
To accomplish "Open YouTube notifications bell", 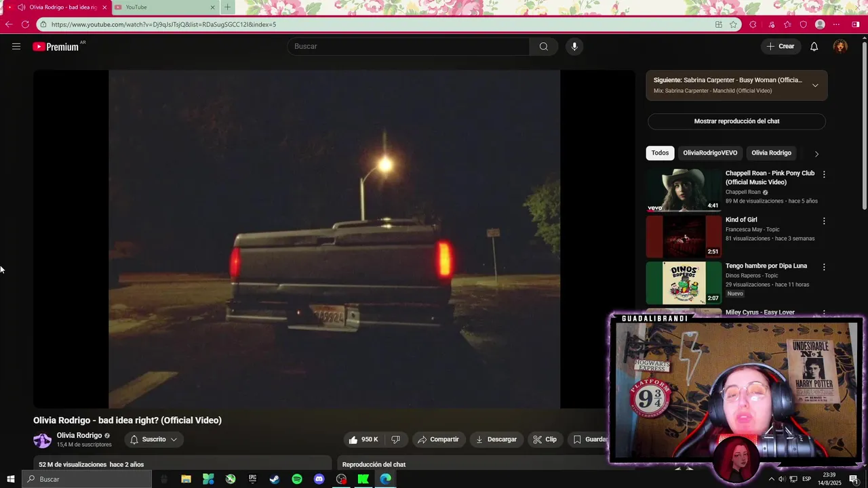I will coord(814,46).
